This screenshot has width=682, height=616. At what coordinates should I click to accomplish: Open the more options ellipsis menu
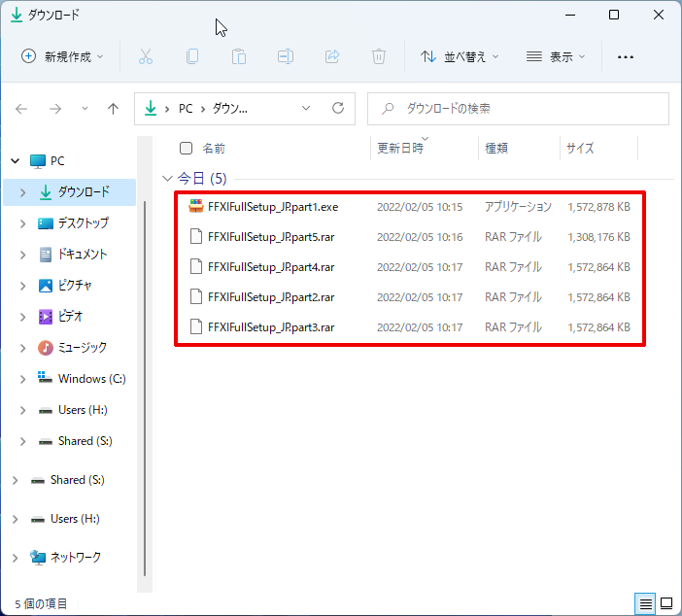pyautogui.click(x=626, y=57)
